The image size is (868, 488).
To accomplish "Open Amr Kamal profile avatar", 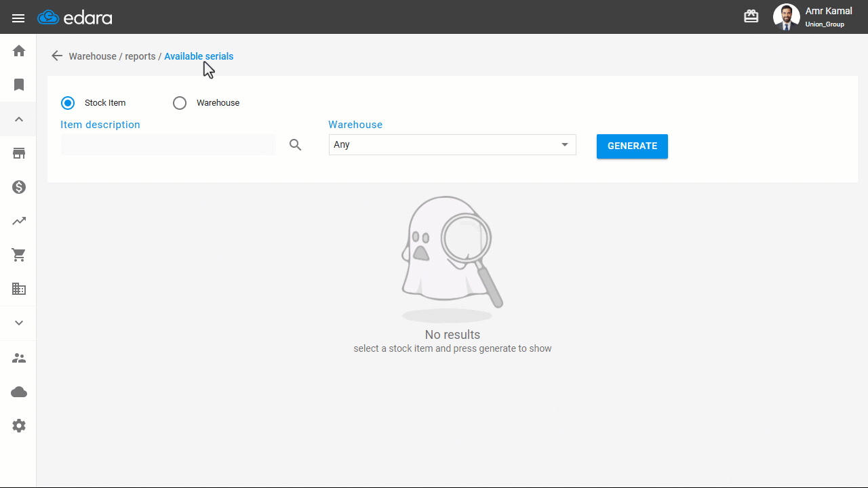I will 786,17.
